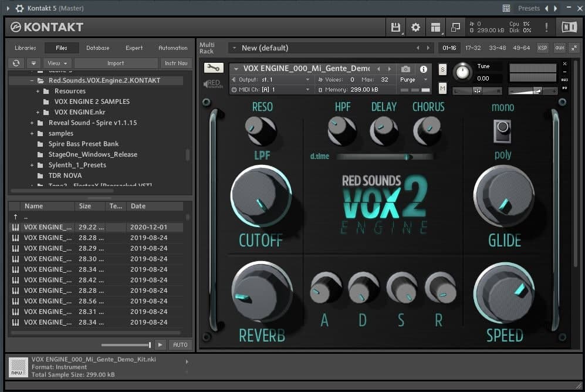Collapse the Red.Sounds.VOX.Engine.2.KONTAKT folder
This screenshot has height=392, width=585.
pyautogui.click(x=32, y=80)
